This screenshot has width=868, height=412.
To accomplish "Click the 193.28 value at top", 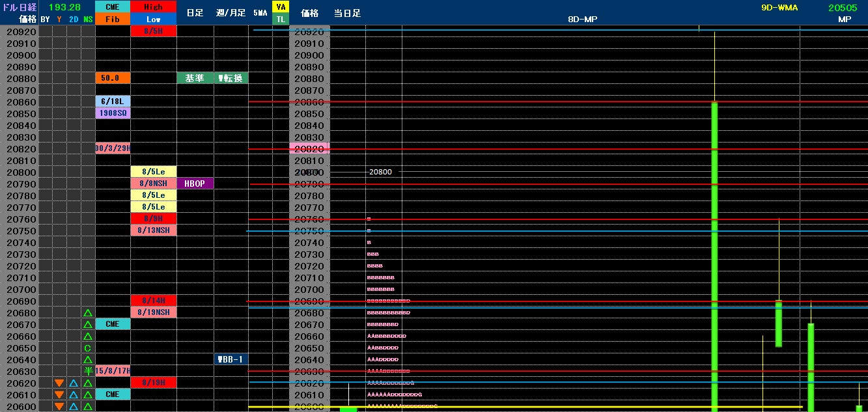I will [66, 7].
